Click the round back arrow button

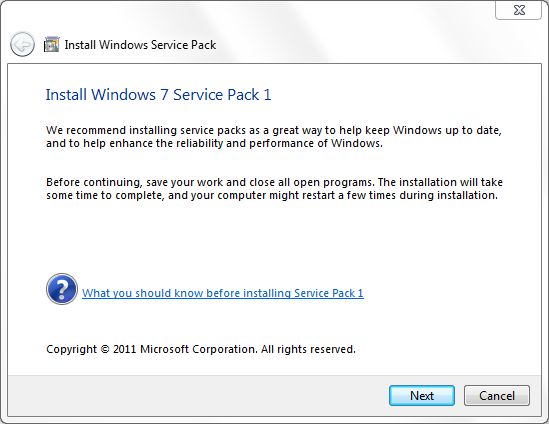pos(22,44)
